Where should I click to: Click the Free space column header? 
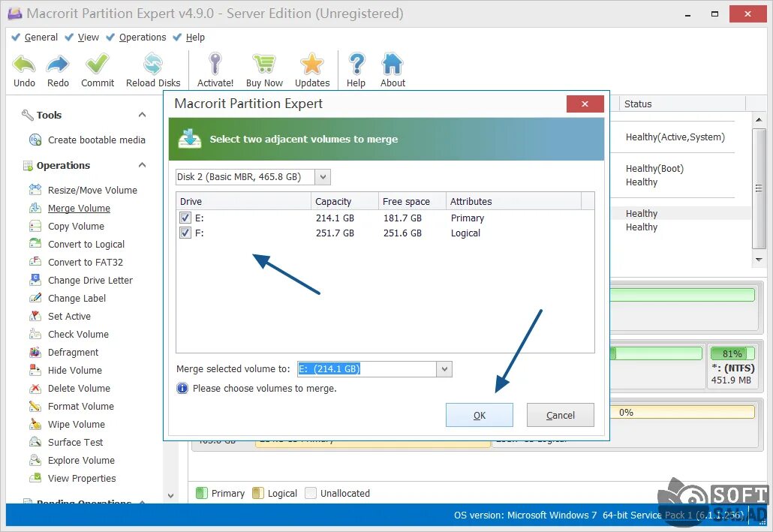pos(412,201)
